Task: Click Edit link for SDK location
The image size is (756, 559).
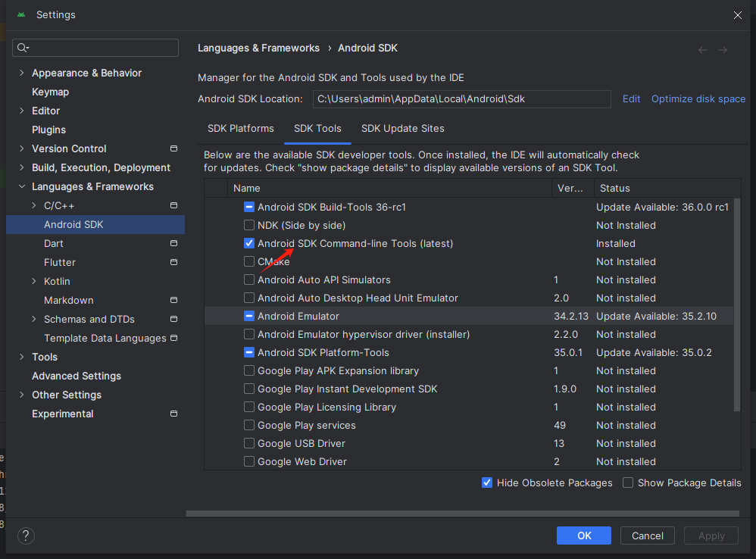Action: [631, 98]
